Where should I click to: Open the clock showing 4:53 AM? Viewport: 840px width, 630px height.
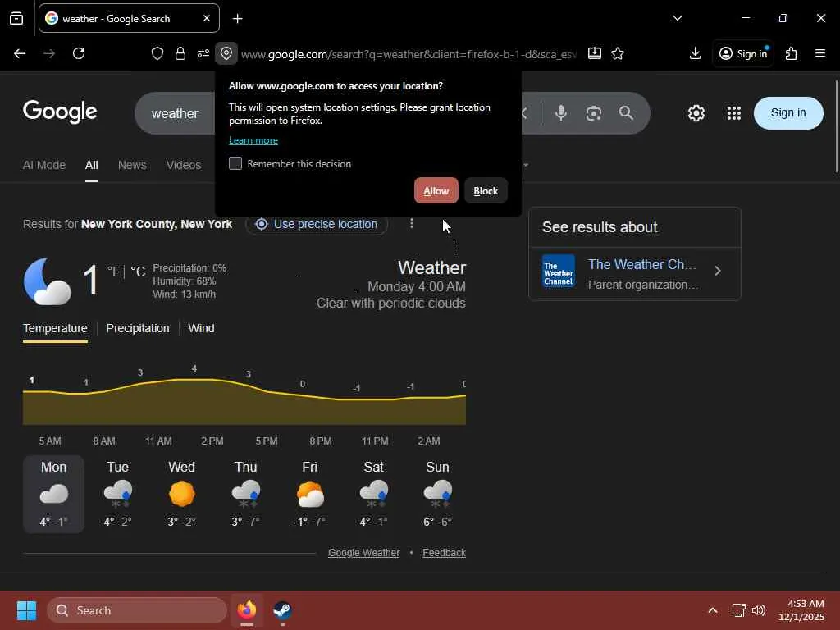click(x=801, y=610)
